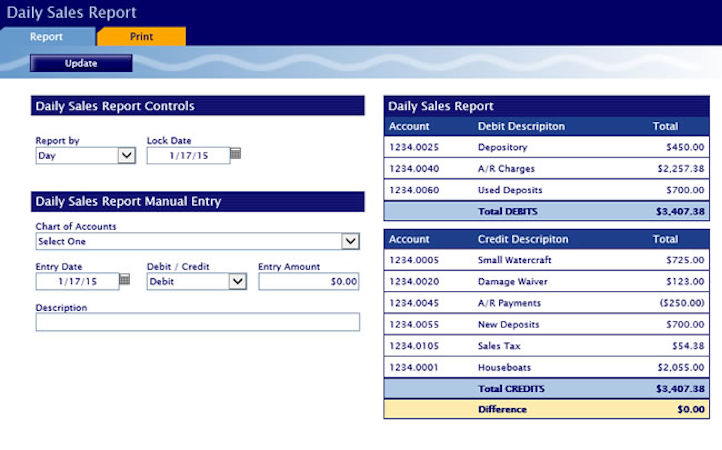722x450 pixels.
Task: Click the Total CREDITS label
Action: (511, 389)
